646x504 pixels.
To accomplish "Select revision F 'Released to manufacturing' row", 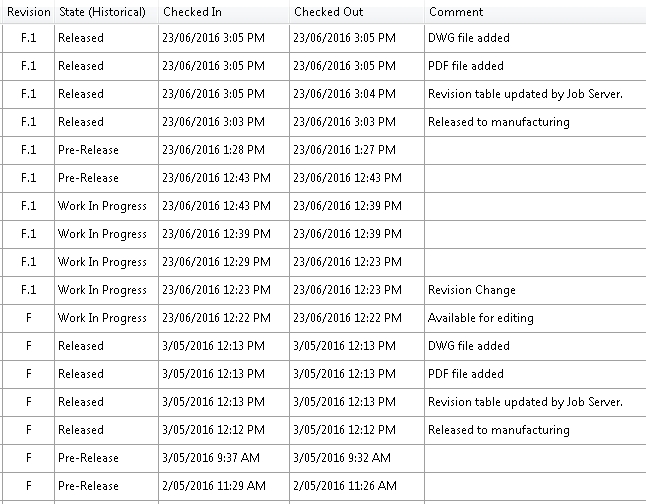I will pos(324,430).
